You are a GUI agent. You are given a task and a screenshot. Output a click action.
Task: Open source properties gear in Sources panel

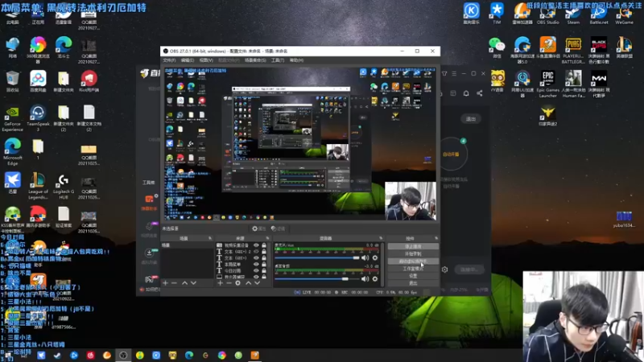point(237,283)
